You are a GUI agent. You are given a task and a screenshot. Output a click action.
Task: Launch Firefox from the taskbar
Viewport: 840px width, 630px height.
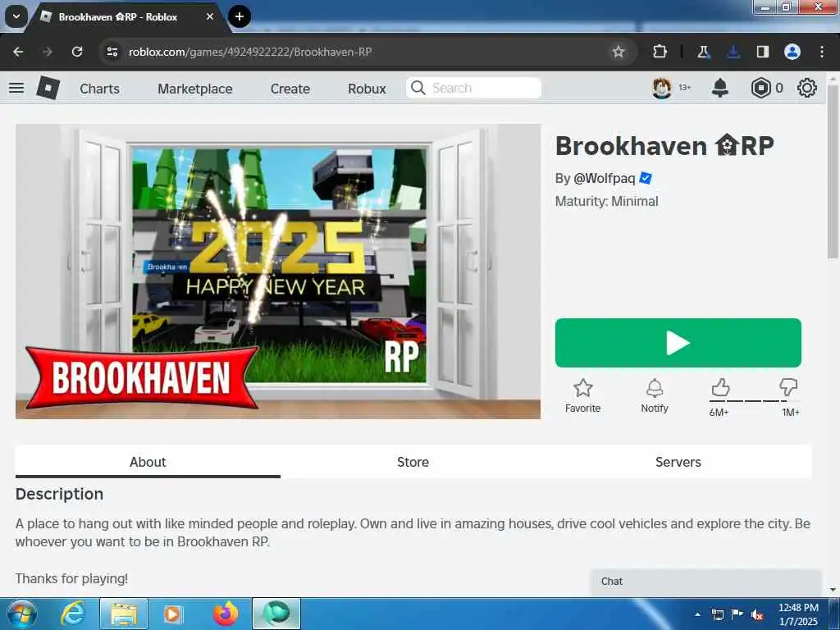coord(225,614)
